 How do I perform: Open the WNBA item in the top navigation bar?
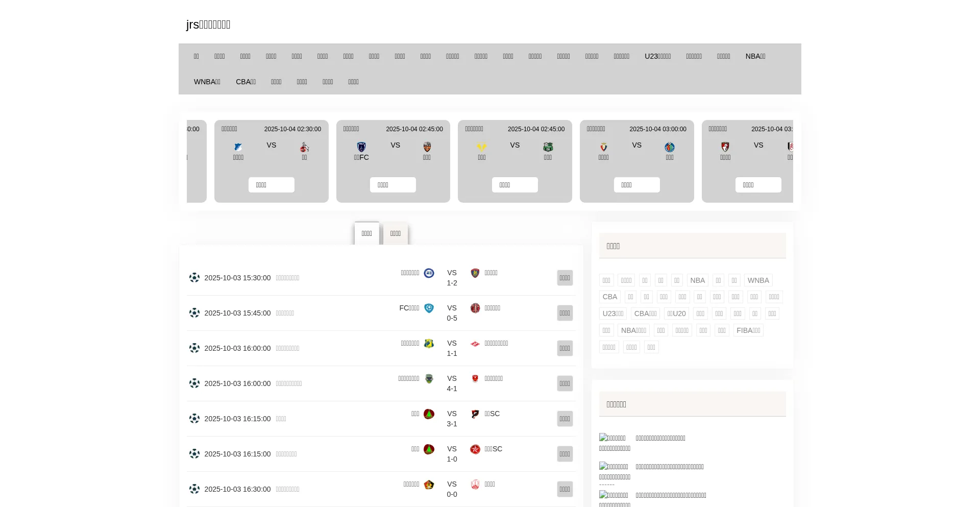(207, 82)
